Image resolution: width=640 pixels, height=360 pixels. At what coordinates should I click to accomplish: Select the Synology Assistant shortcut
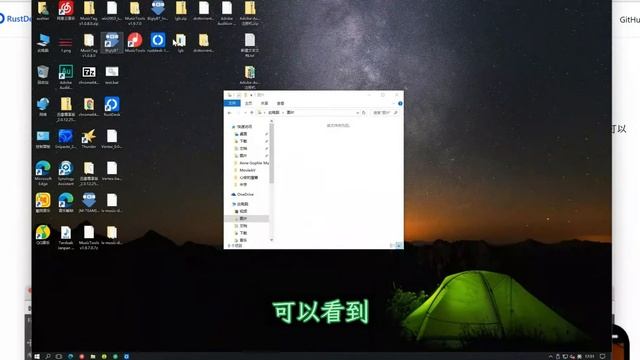(x=66, y=173)
